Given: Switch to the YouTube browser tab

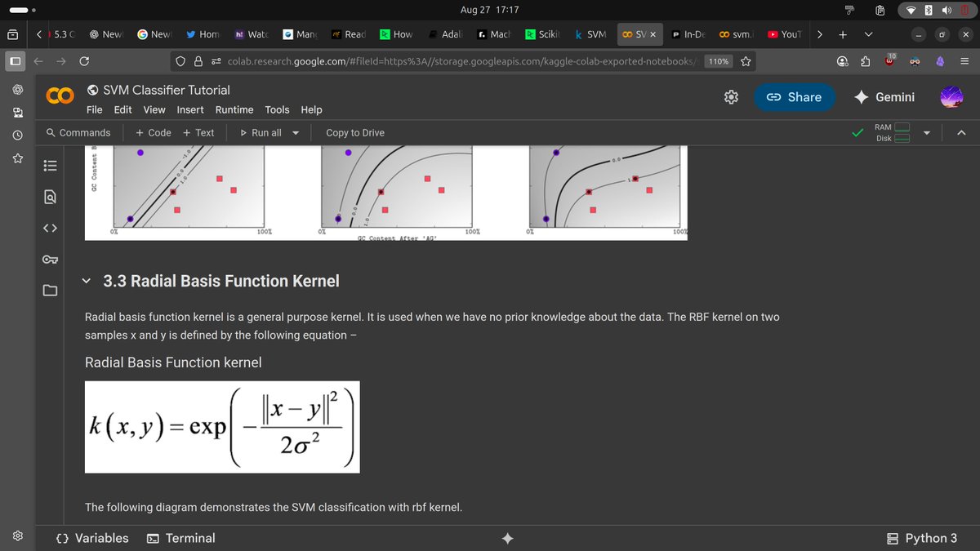Looking at the screenshot, I should tap(784, 34).
